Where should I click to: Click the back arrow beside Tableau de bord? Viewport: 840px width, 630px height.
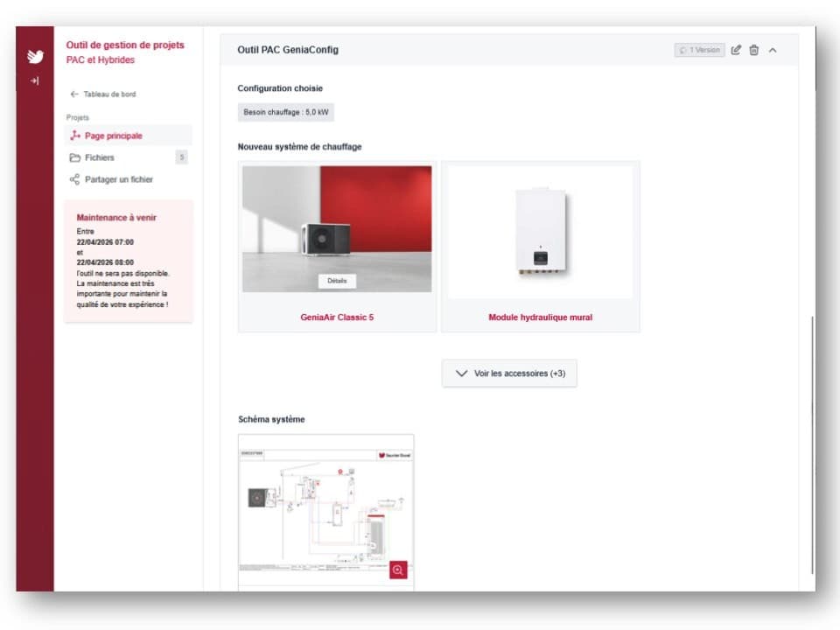pos(74,94)
